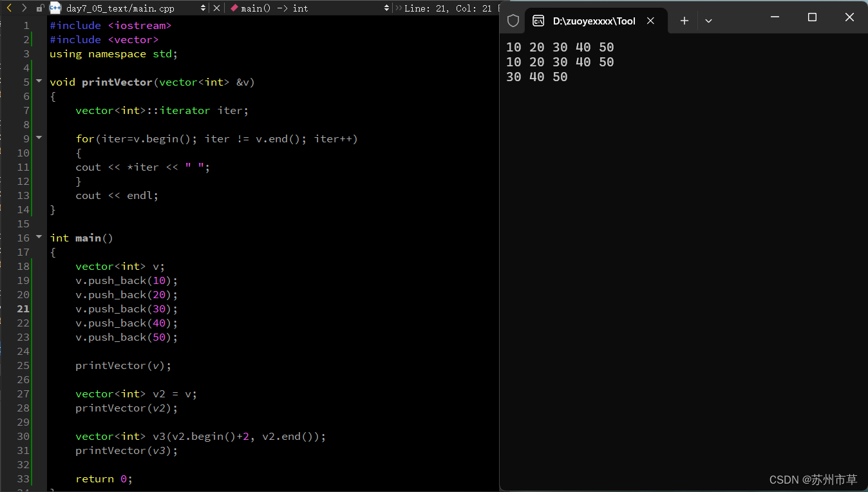Image resolution: width=868 pixels, height=492 pixels.
Task: Click the pink symbol diamond icon
Action: 234,8
